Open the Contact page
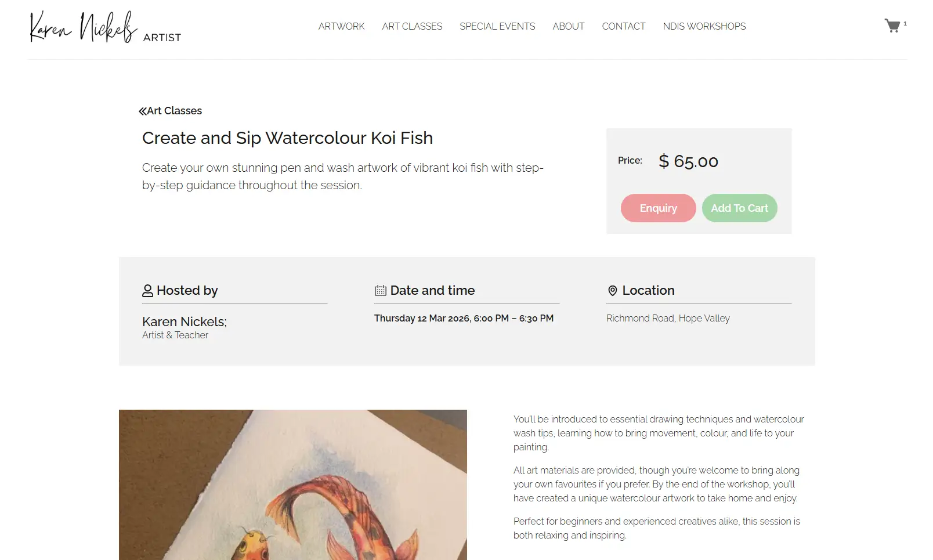This screenshot has height=560, width=933. 623,26
